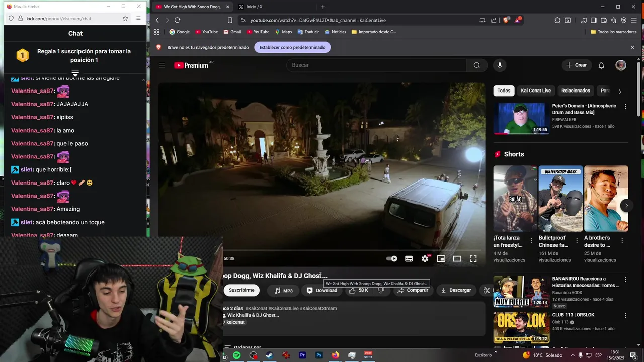Open YouTube notifications bell

[x=601, y=65]
